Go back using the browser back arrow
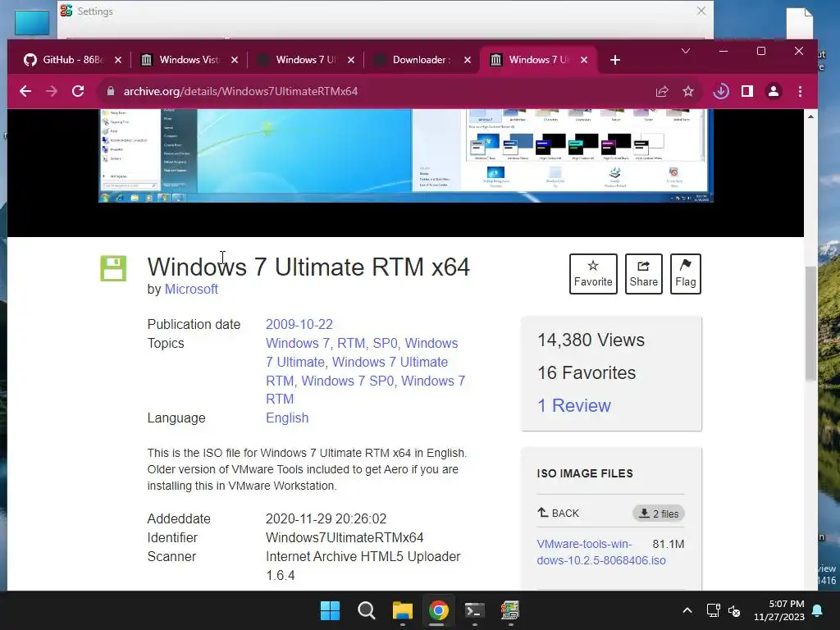840x630 pixels. point(25,91)
